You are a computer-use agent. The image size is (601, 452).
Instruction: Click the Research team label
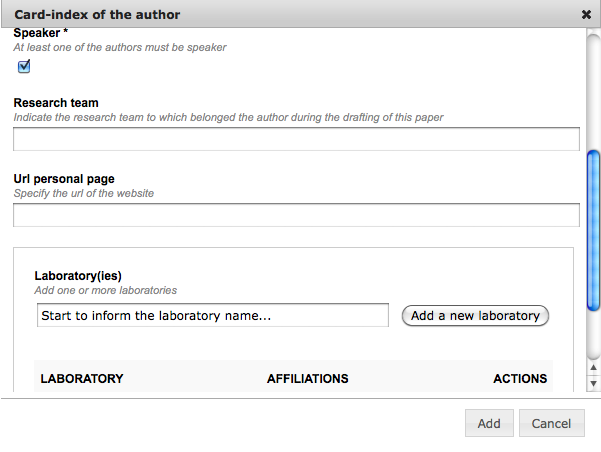(56, 103)
